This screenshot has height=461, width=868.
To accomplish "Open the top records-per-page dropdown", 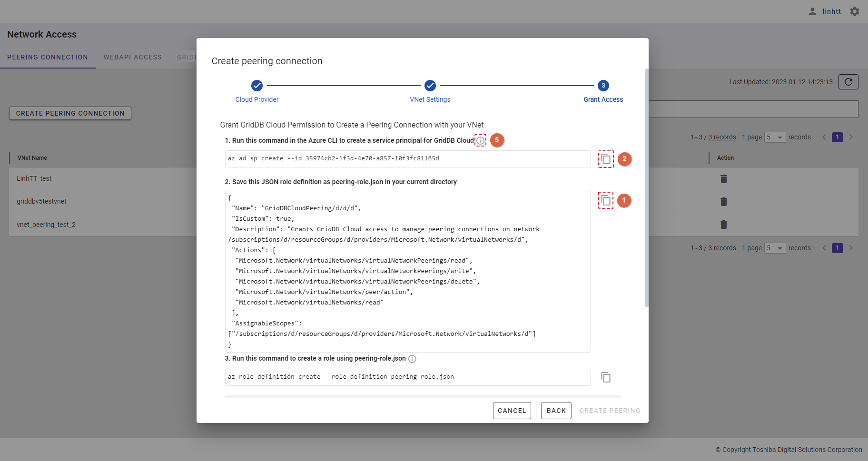I will coord(775,137).
